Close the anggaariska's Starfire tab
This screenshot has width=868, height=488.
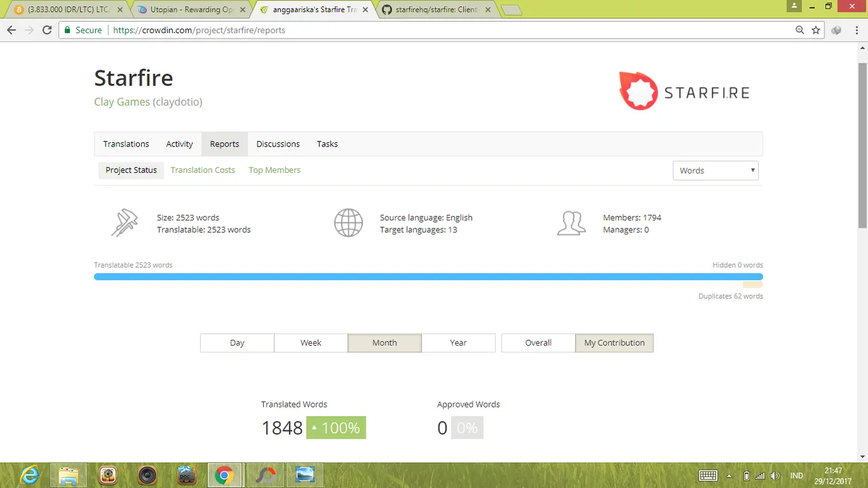(x=366, y=10)
